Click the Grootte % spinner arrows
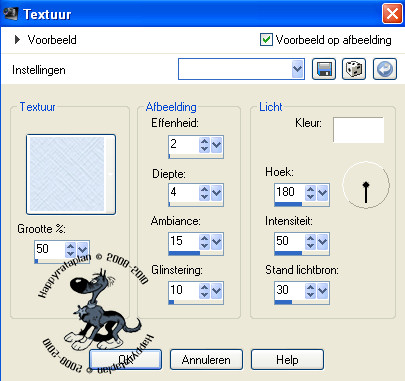This screenshot has height=381, width=405. (x=70, y=249)
